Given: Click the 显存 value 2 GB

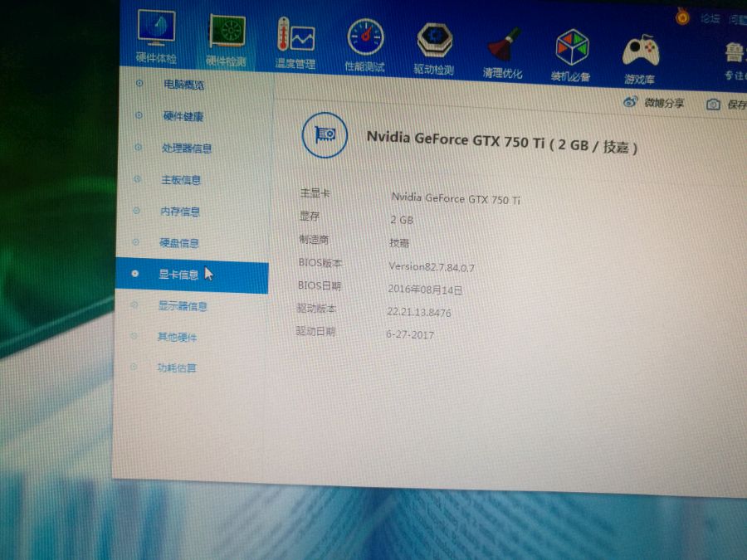Looking at the screenshot, I should [402, 220].
